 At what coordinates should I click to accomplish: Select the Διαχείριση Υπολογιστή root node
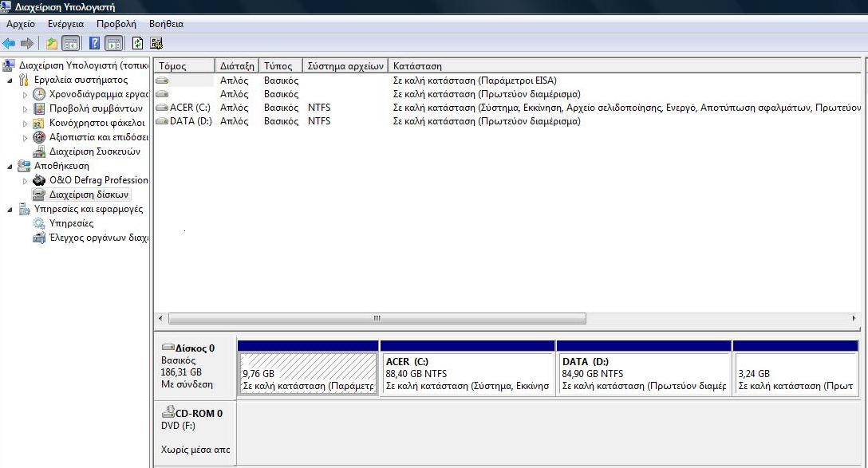[84, 65]
